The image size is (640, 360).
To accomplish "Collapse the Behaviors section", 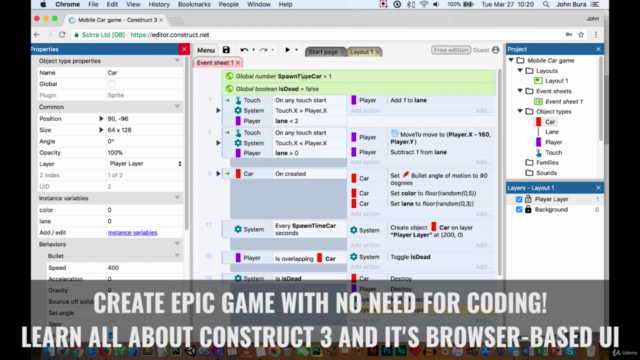I will click(177, 244).
